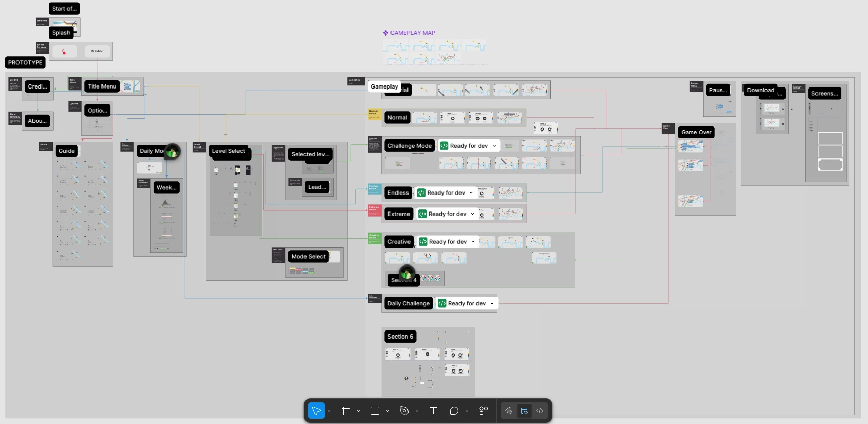Select the Section 6 label
Screen dimensions: 868x424
pyautogui.click(x=400, y=337)
